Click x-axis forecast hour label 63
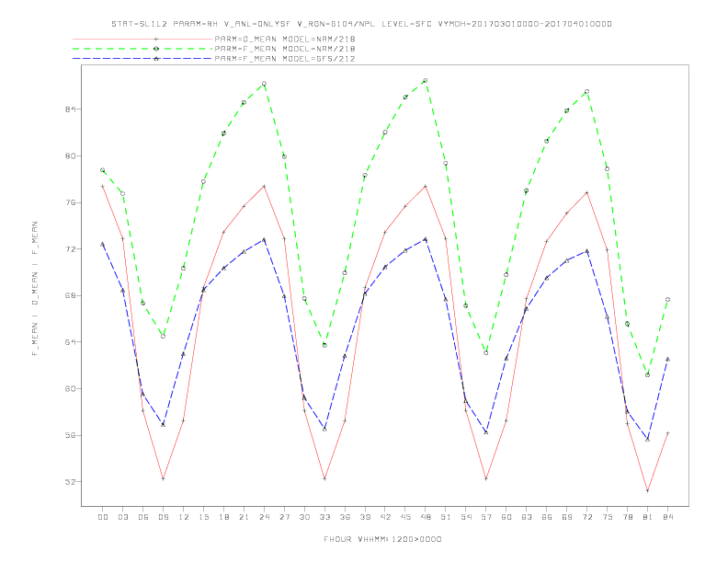The image size is (728, 563). click(527, 517)
